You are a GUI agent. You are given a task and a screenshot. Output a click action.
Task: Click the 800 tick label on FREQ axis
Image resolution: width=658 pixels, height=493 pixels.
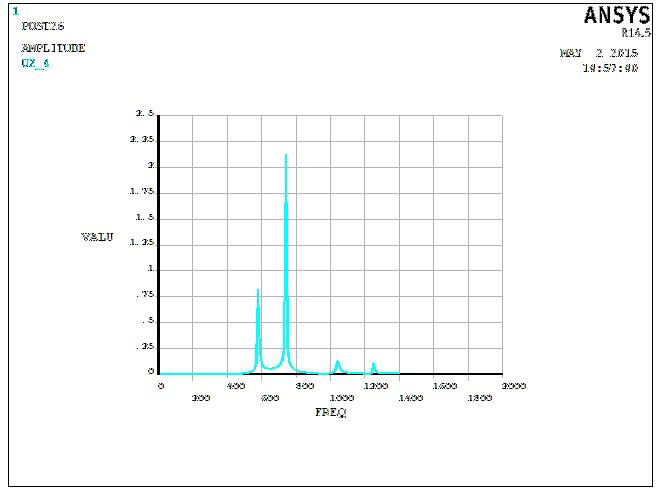pos(305,386)
